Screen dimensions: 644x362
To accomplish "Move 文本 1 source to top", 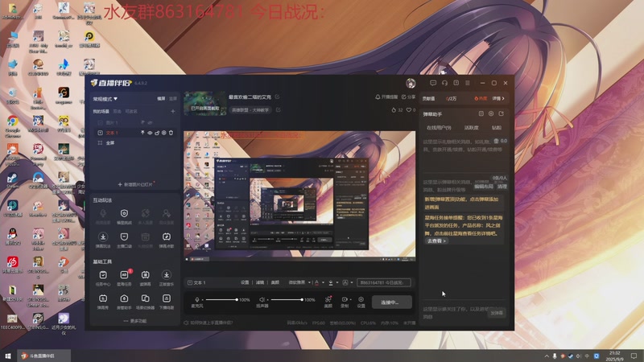I will [x=142, y=133].
